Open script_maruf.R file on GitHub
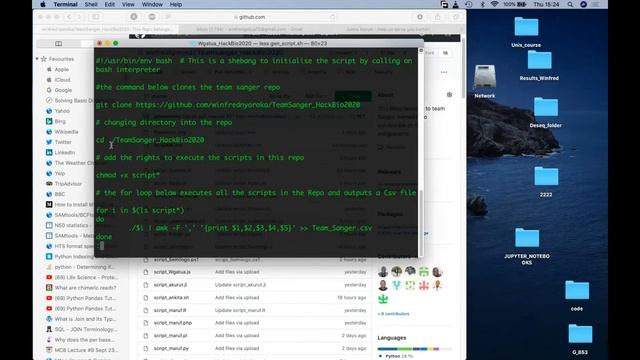 (x=170, y=310)
